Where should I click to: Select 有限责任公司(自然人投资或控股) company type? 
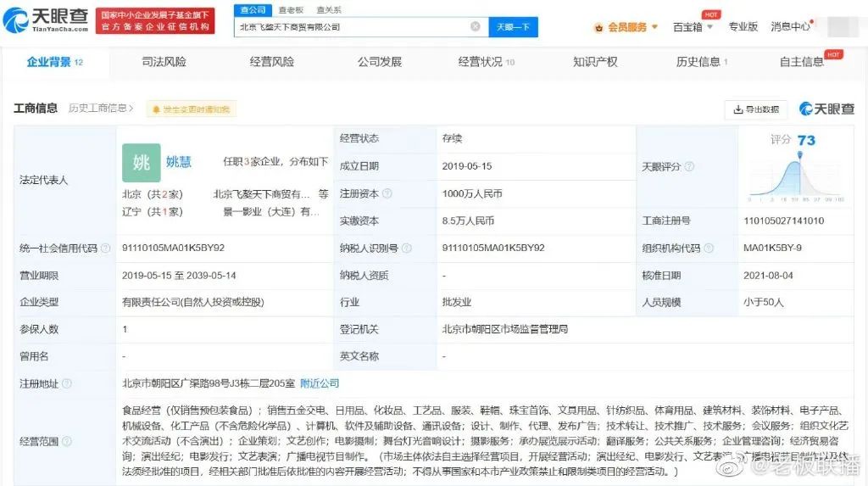pos(193,302)
